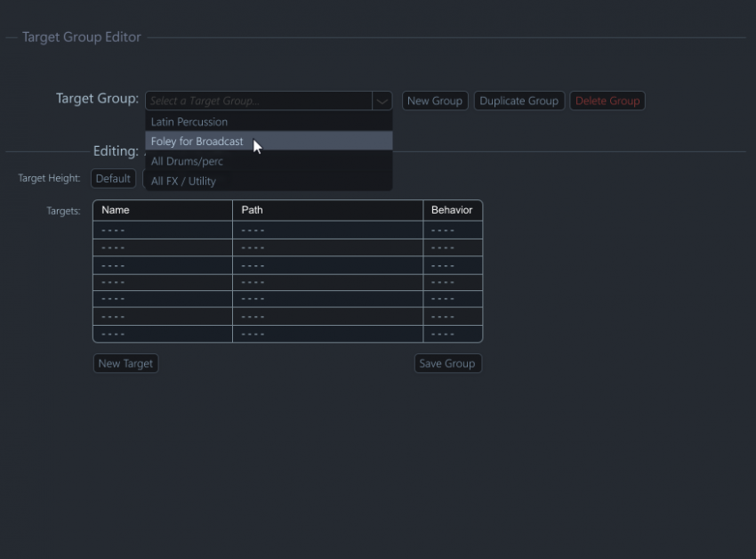Click the Editing section label
Viewport: 756px width, 559px height.
tap(116, 151)
